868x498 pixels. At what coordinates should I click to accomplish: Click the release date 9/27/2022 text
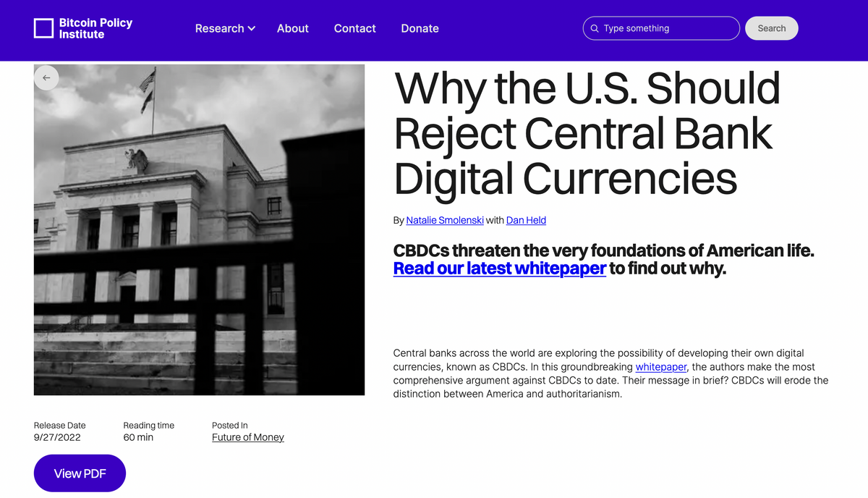click(x=57, y=437)
